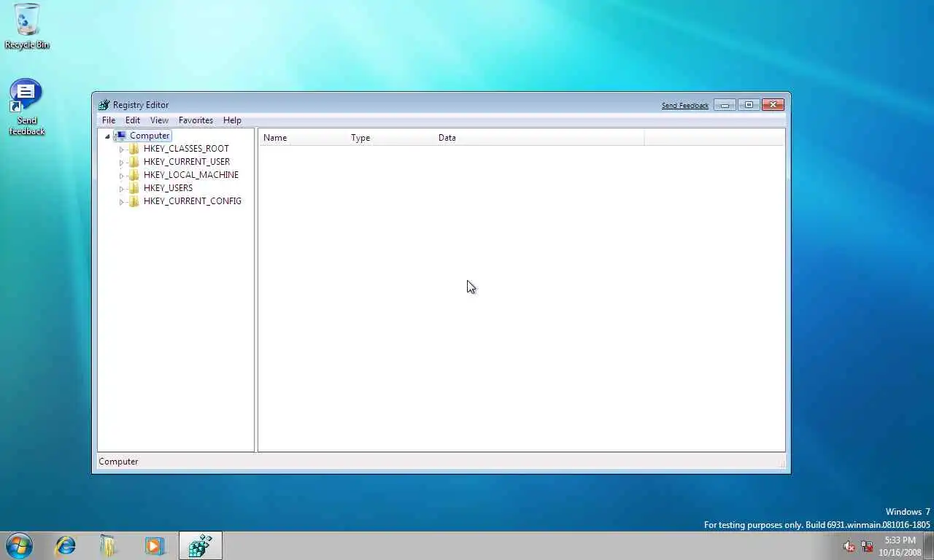Click the network status tray icon

(x=867, y=546)
